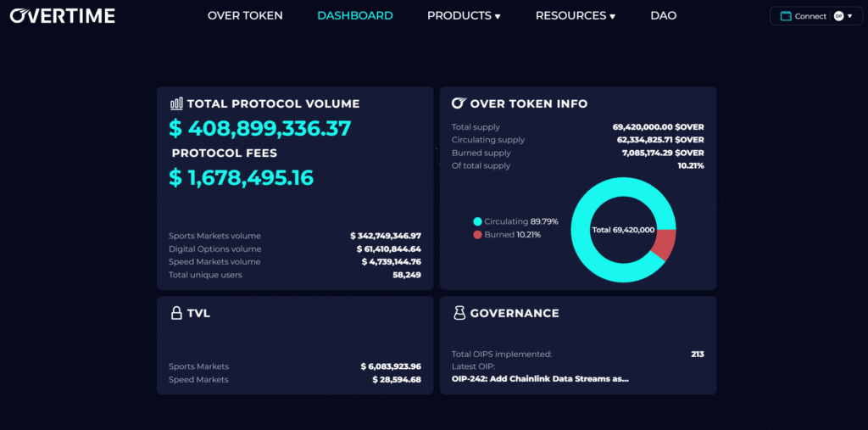
Task: Open the Over Token page
Action: click(x=245, y=15)
